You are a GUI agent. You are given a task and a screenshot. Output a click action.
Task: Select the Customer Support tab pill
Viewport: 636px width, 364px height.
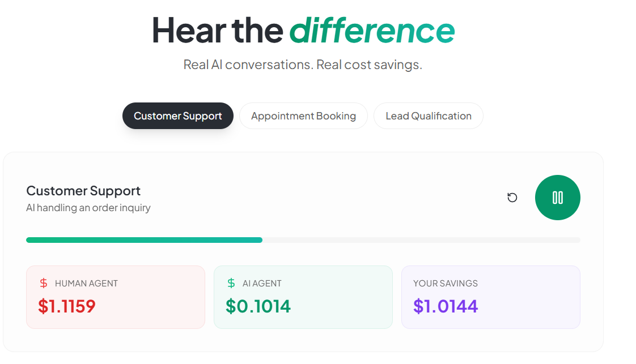coord(178,116)
